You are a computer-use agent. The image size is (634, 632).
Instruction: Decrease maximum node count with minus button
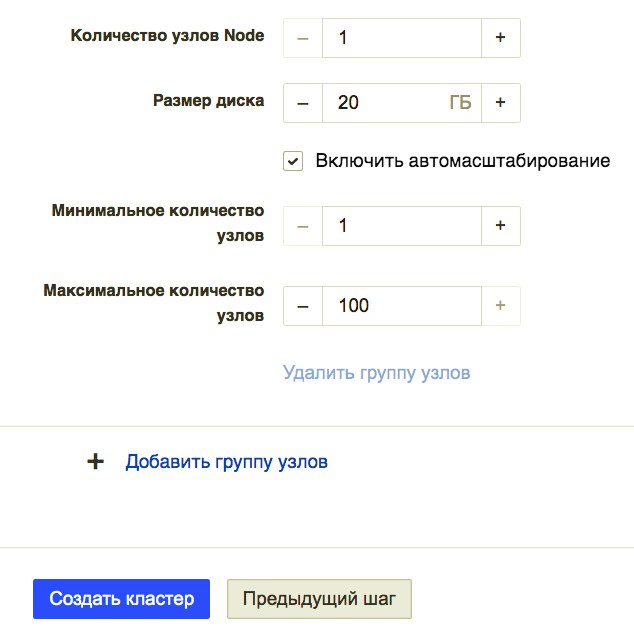click(x=303, y=305)
